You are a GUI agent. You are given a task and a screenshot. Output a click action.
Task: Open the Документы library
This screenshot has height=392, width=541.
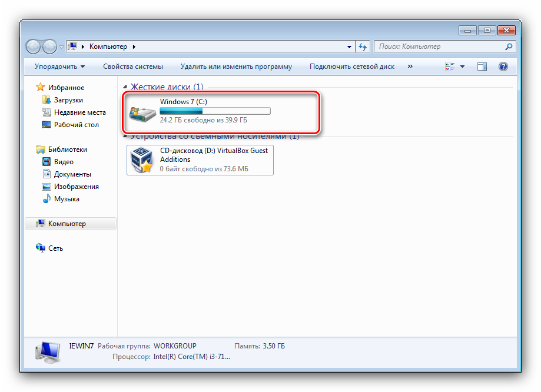pos(72,174)
